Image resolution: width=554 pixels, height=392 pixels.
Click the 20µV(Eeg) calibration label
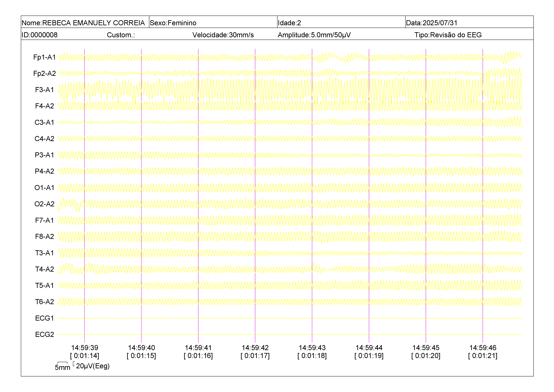[x=93, y=366]
